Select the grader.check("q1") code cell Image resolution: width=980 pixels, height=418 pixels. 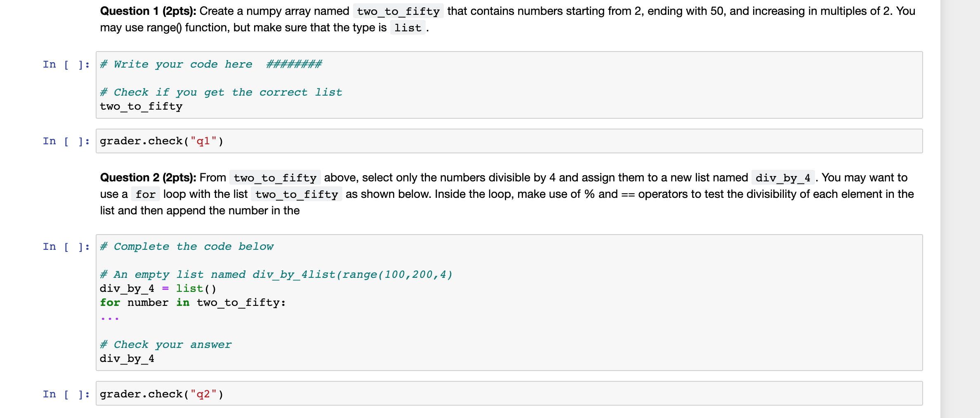[509, 141]
